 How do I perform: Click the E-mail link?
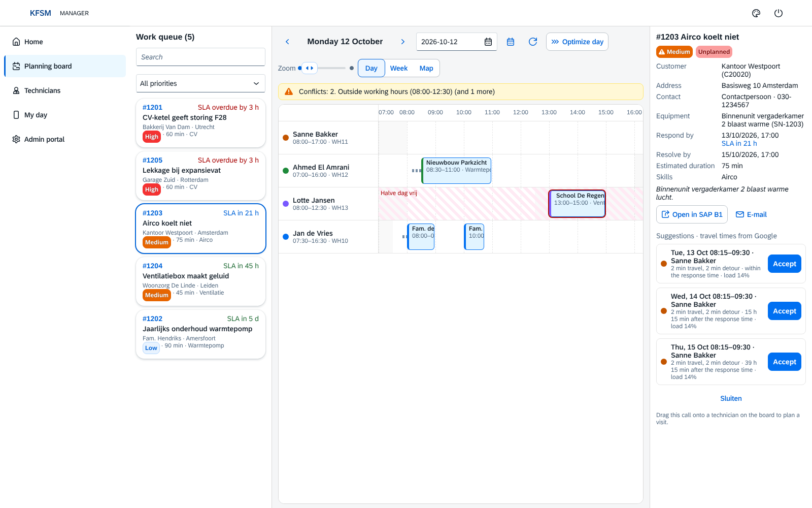point(751,214)
